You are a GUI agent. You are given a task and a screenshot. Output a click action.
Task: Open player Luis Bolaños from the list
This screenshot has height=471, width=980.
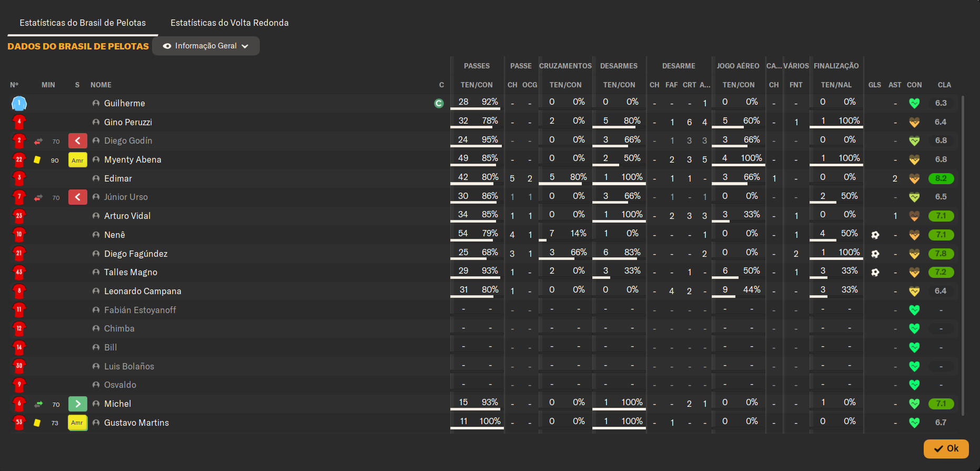(x=129, y=366)
